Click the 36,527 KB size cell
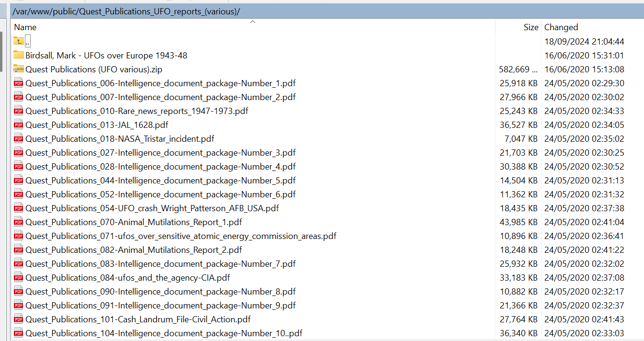The image size is (644, 341). tap(518, 125)
